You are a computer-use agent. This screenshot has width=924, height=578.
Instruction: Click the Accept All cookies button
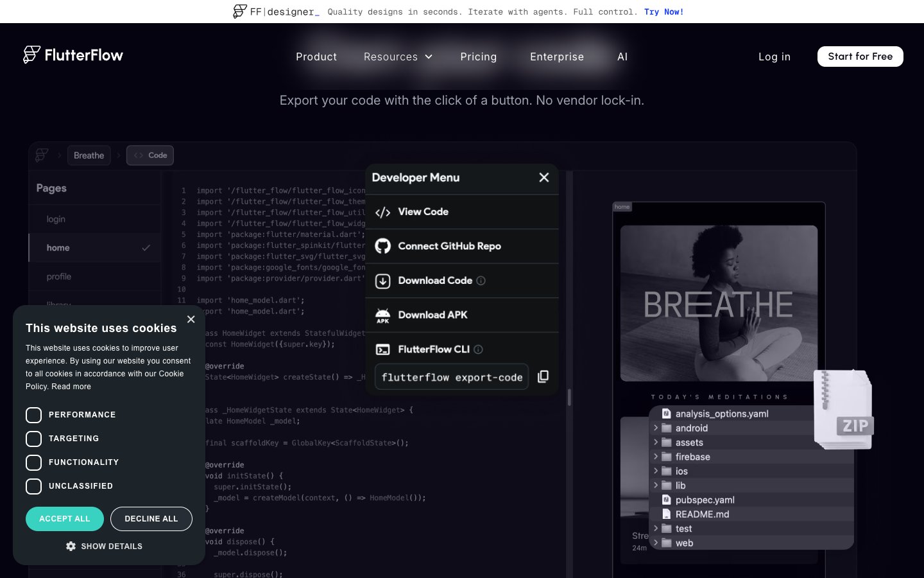tap(65, 519)
